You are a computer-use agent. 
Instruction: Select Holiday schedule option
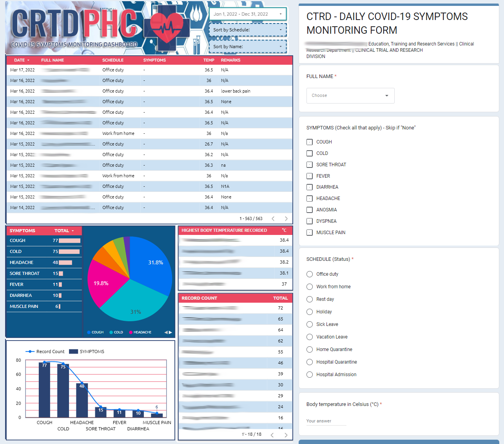click(x=310, y=312)
